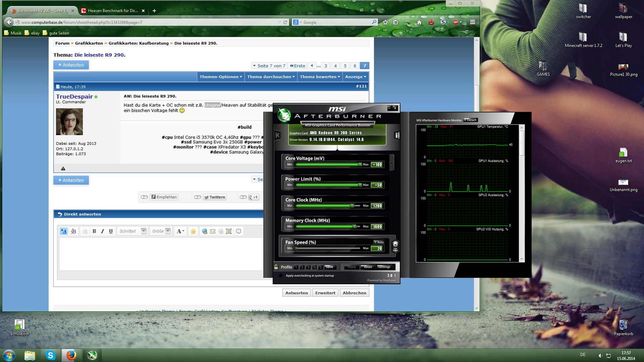Viewport: 644px width, 362px height.
Task: Enable the Google +1 share toggle
Action: pos(243,197)
